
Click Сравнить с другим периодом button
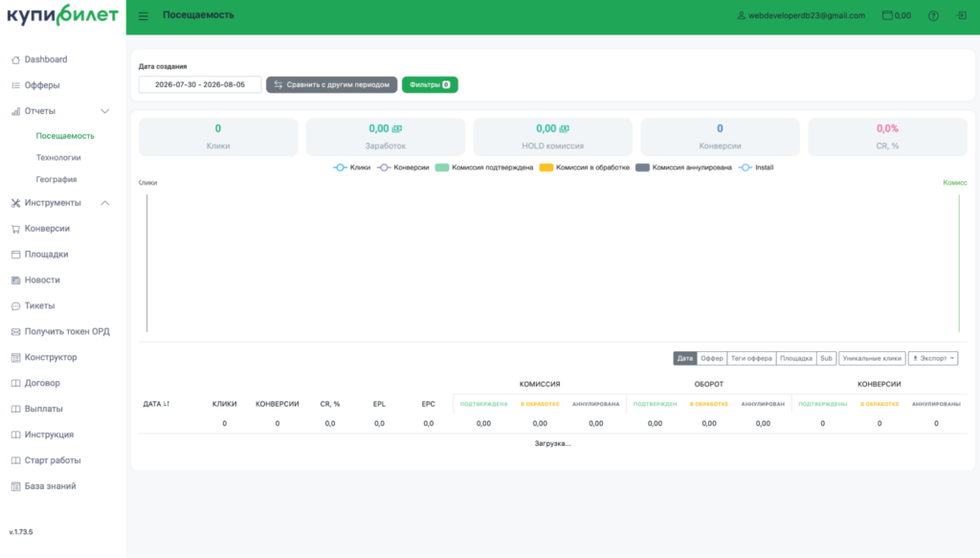[x=331, y=85]
